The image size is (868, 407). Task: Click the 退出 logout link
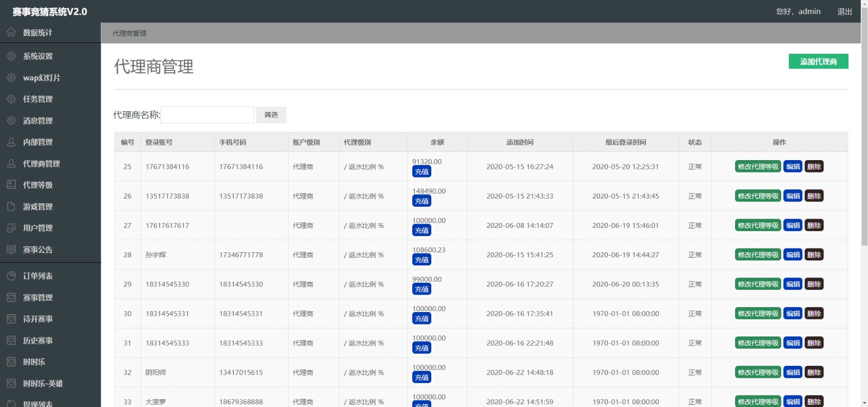844,11
